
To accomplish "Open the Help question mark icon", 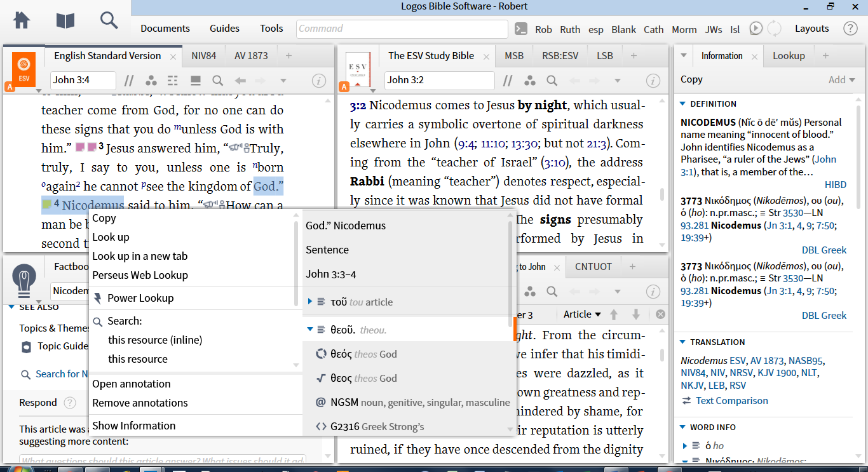I will (850, 29).
